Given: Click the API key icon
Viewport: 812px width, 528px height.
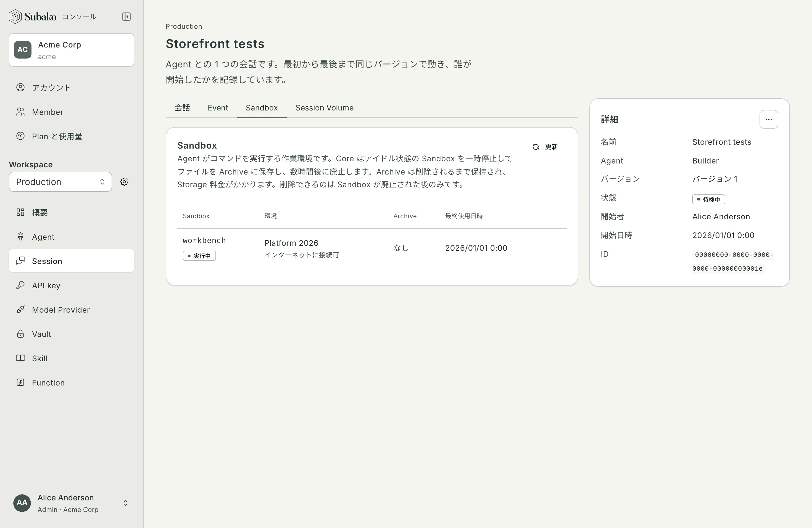Looking at the screenshot, I should tap(20, 285).
